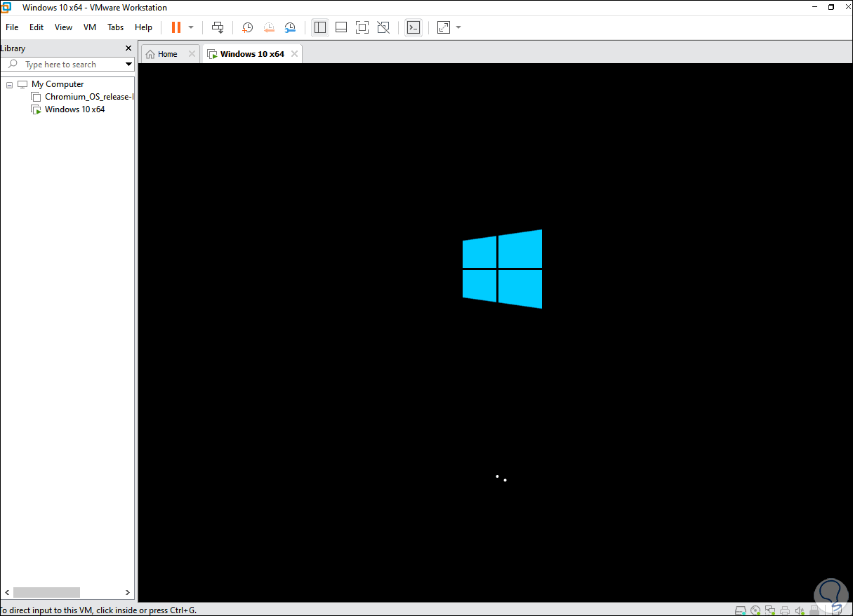Open the stretch display options dropdown

pyautogui.click(x=458, y=27)
